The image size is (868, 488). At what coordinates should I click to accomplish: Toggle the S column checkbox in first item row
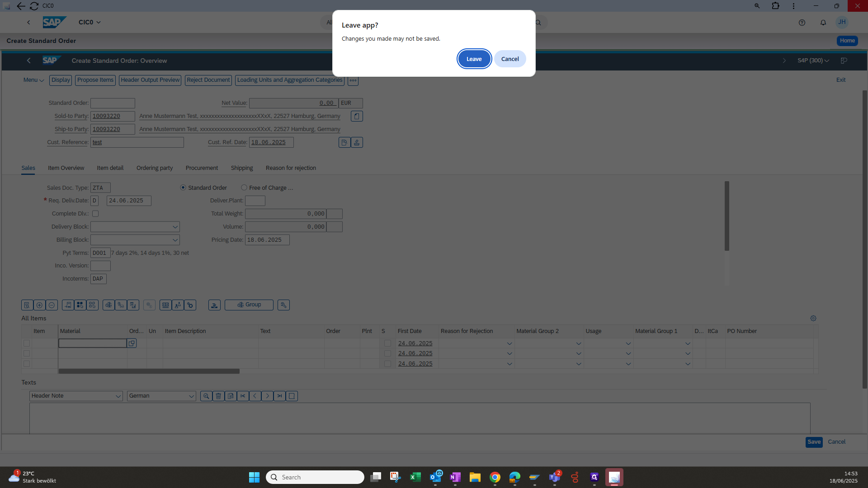click(x=387, y=344)
